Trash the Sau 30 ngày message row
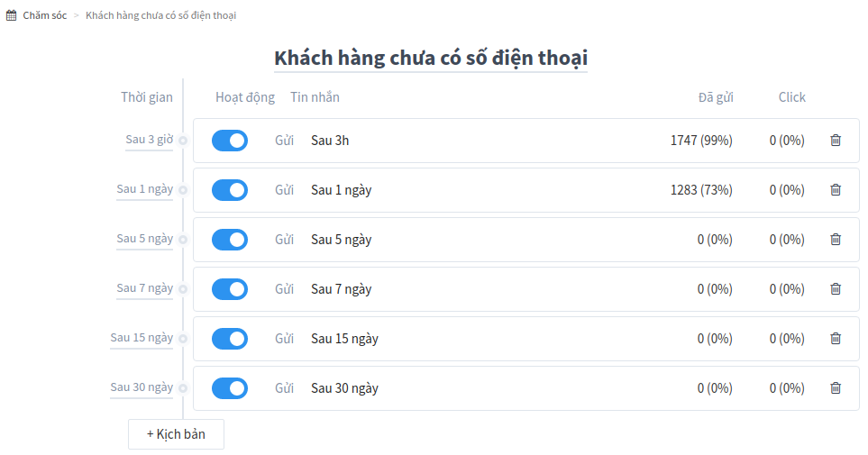868x455 pixels. pyautogui.click(x=836, y=388)
